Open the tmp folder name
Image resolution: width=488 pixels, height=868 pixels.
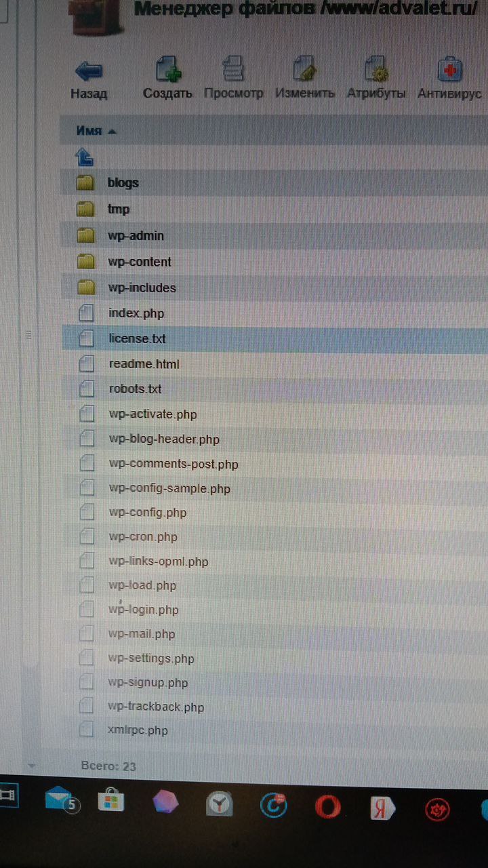tap(119, 209)
